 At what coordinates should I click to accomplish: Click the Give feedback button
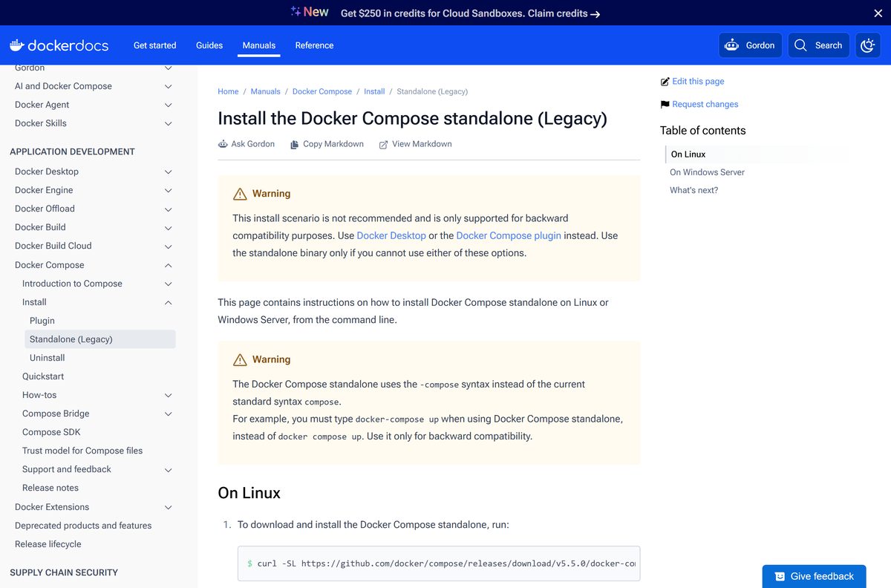[x=814, y=576]
